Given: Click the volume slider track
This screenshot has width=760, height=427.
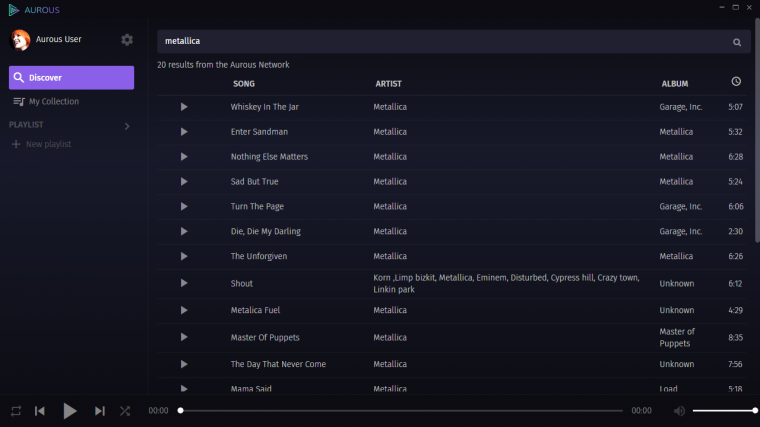Looking at the screenshot, I should pos(724,411).
